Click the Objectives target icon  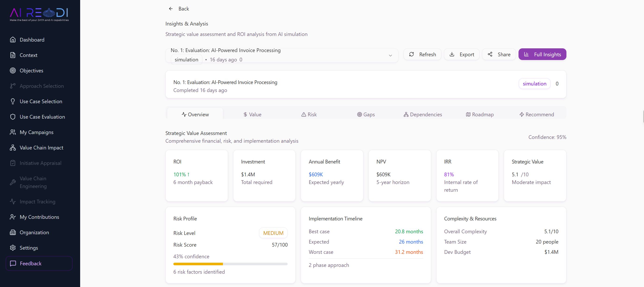(13, 71)
